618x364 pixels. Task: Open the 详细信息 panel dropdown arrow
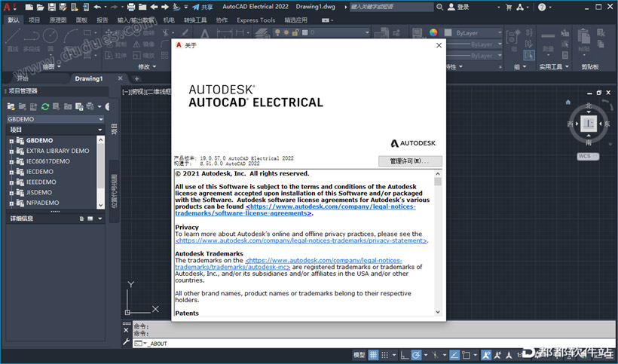pos(100,219)
